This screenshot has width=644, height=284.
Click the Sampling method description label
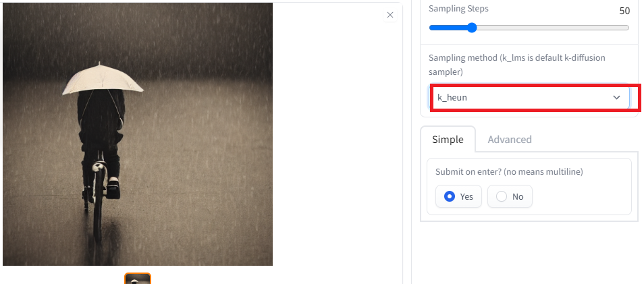(517, 65)
